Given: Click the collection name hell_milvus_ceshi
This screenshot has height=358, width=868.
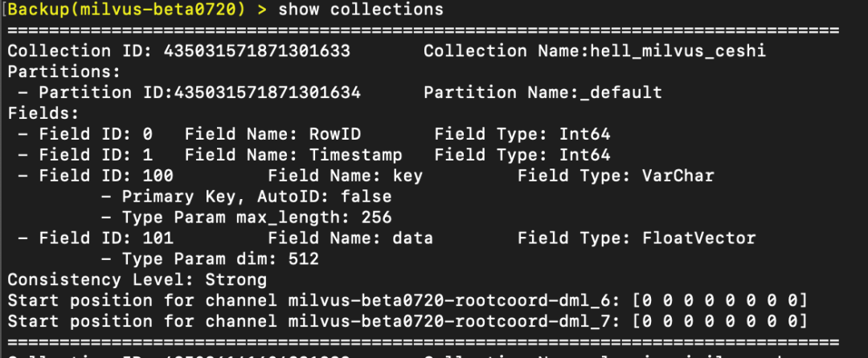Looking at the screenshot, I should 678,51.
